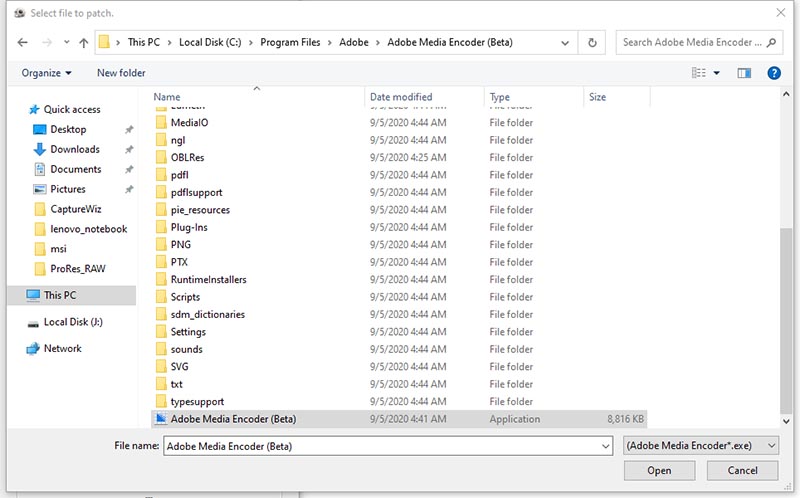Open Documents in Quick access
800x498 pixels.
pos(67,169)
